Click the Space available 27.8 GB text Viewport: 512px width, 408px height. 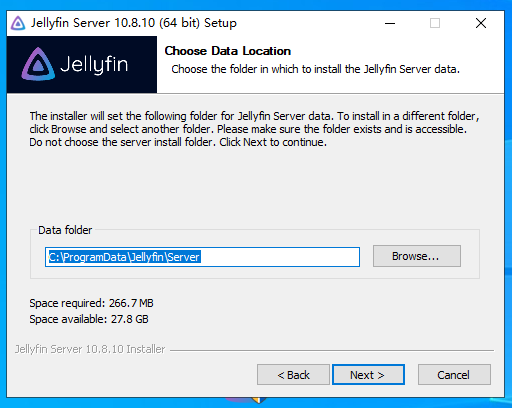click(89, 319)
